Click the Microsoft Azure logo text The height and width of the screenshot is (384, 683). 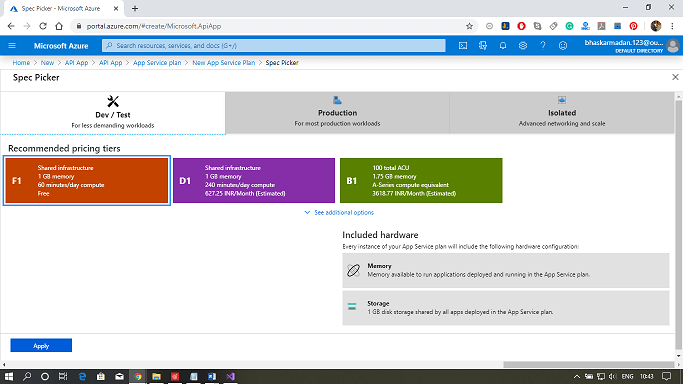(x=61, y=46)
